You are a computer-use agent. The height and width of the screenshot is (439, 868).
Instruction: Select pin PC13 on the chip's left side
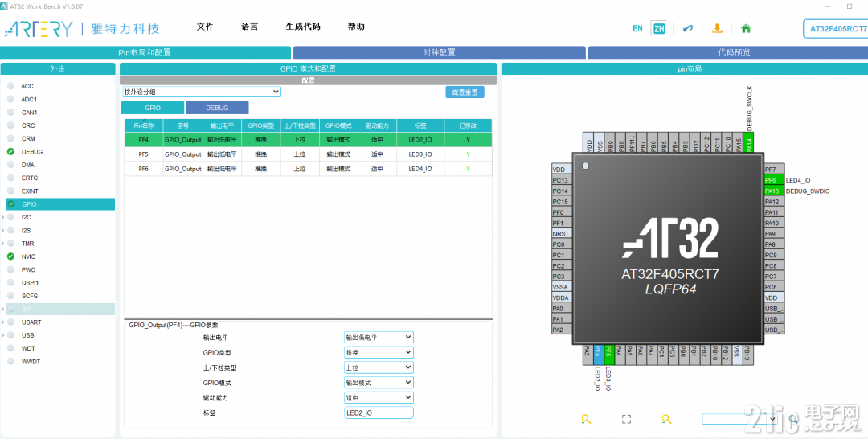[561, 180]
